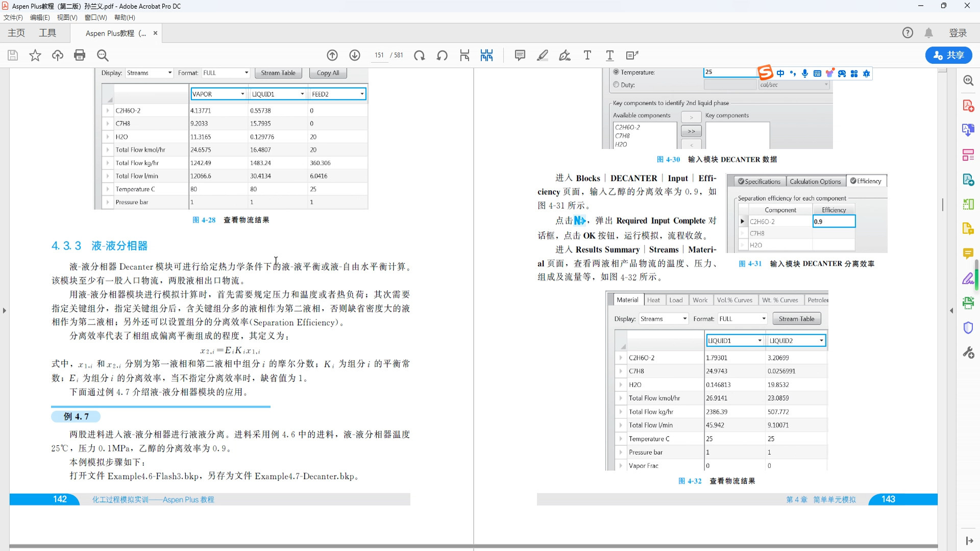This screenshot has height=551, width=980.
Task: Click the page number 143 footer
Action: 888,499
